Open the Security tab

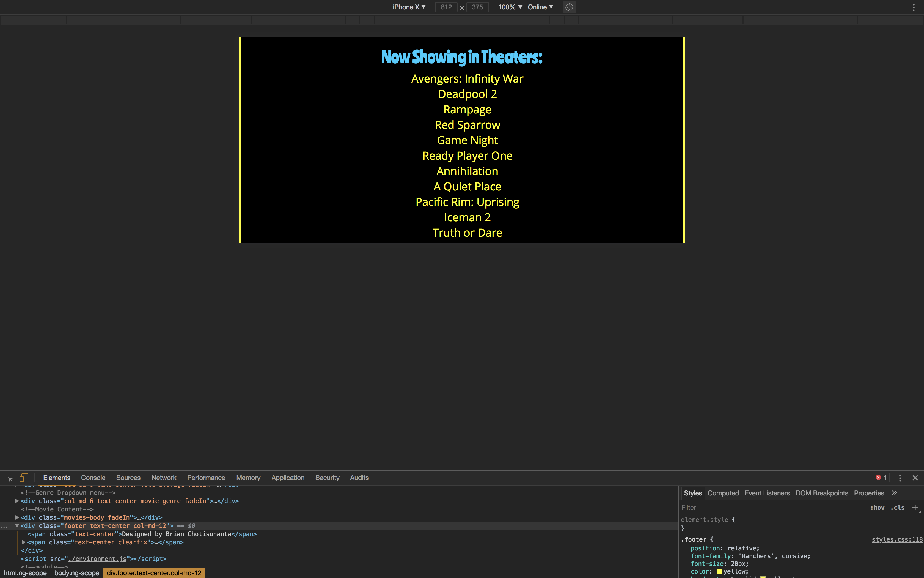click(x=327, y=478)
